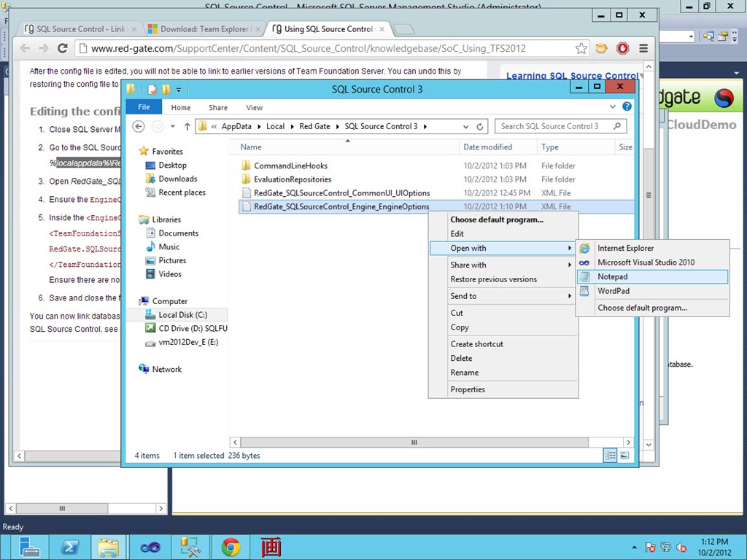Click Restore previous versions entry
The width and height of the screenshot is (747, 560).
click(503, 279)
